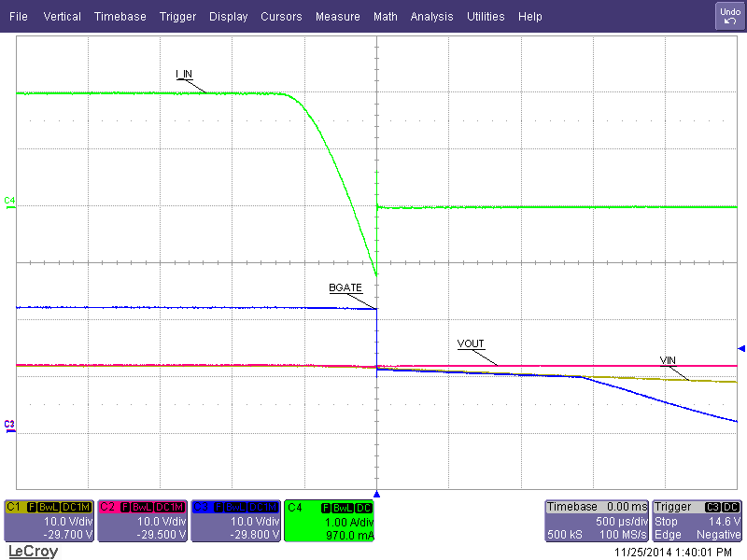The image size is (747, 560).
Task: Open the Vertical menu
Action: (x=62, y=16)
